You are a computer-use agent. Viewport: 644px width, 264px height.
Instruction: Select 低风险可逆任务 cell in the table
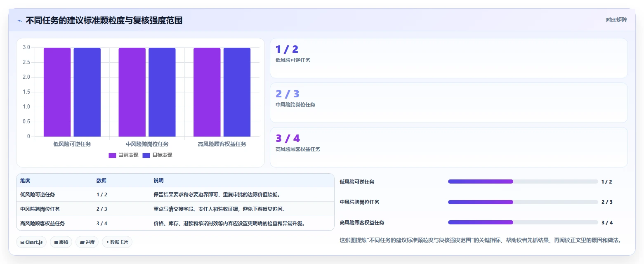[38, 195]
